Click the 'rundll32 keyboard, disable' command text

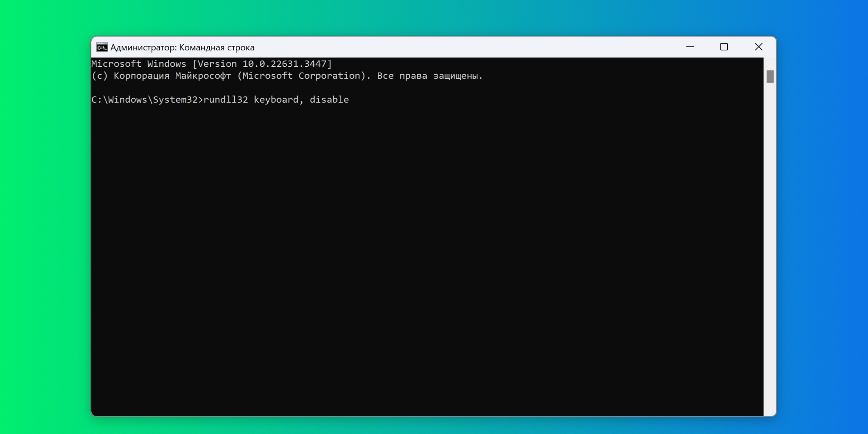(276, 100)
